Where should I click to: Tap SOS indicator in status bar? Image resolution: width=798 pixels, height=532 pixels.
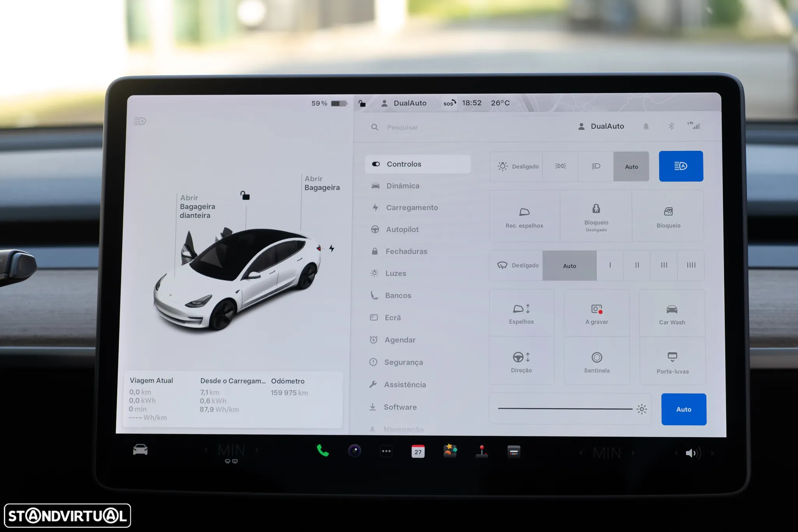click(449, 103)
